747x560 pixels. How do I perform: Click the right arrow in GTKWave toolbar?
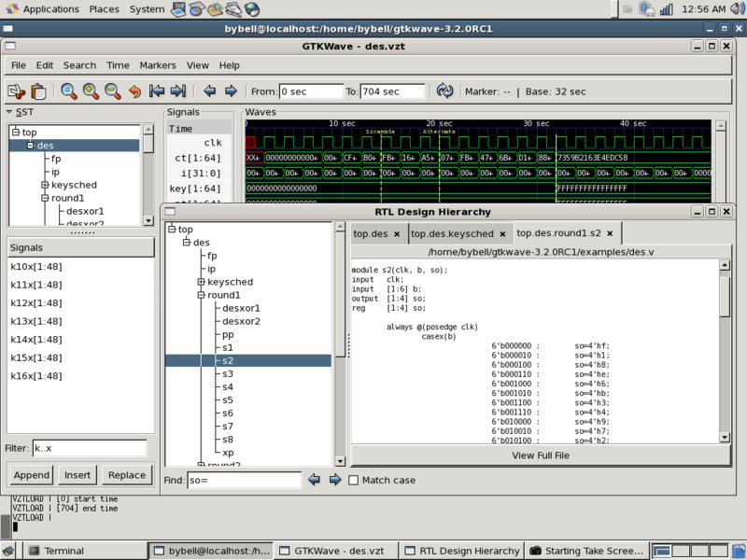231,91
